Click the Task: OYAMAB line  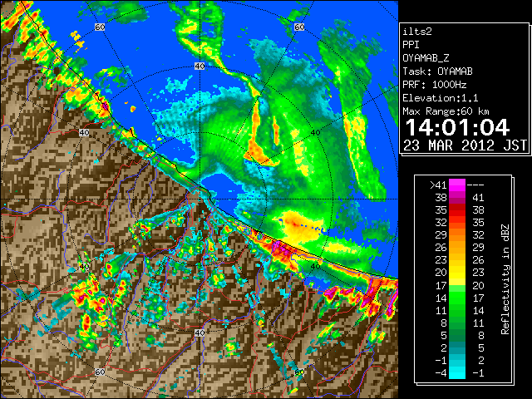coord(437,71)
